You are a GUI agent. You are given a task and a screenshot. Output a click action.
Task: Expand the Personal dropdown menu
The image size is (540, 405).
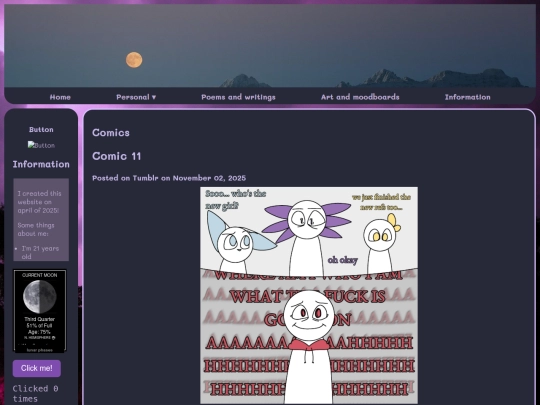point(136,97)
